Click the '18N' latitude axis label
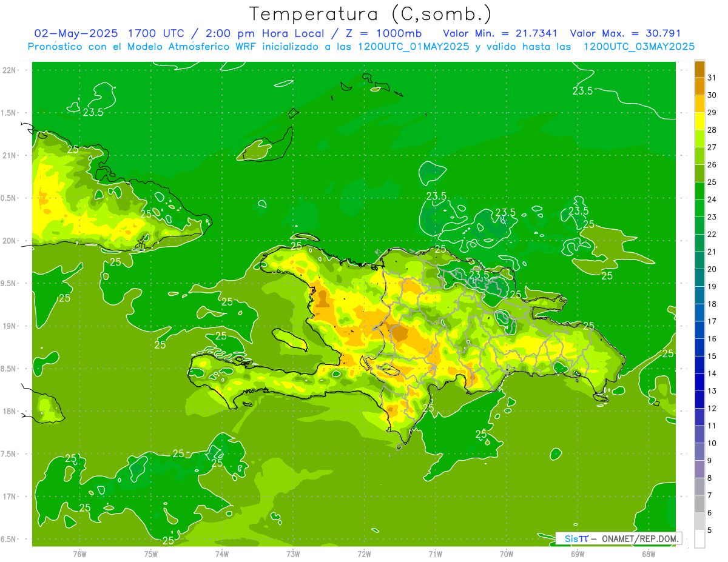Viewport: 728px width, 562px height. [x=9, y=412]
